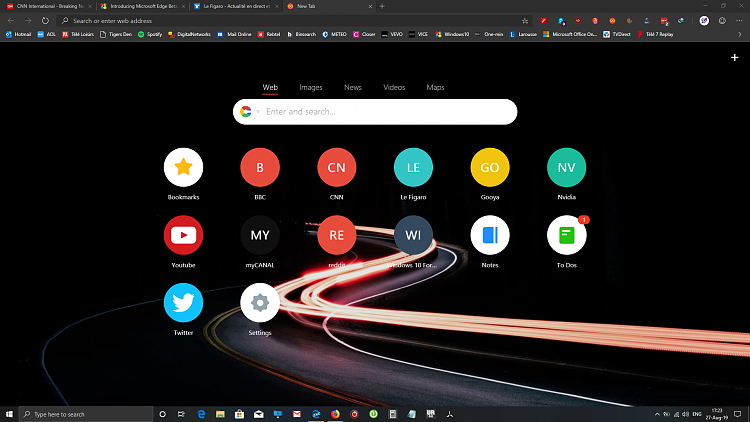This screenshot has height=422, width=750.
Task: Open the smiley feedback icon
Action: [x=722, y=21]
